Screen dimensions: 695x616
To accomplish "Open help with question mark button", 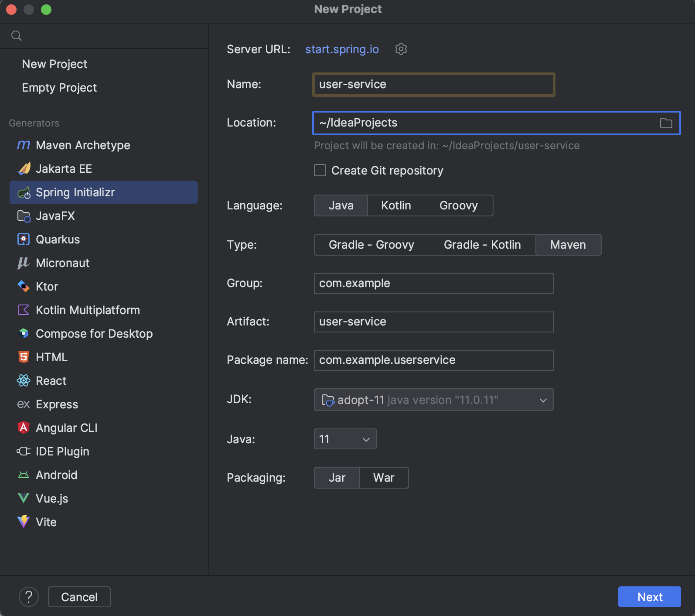I will (29, 596).
